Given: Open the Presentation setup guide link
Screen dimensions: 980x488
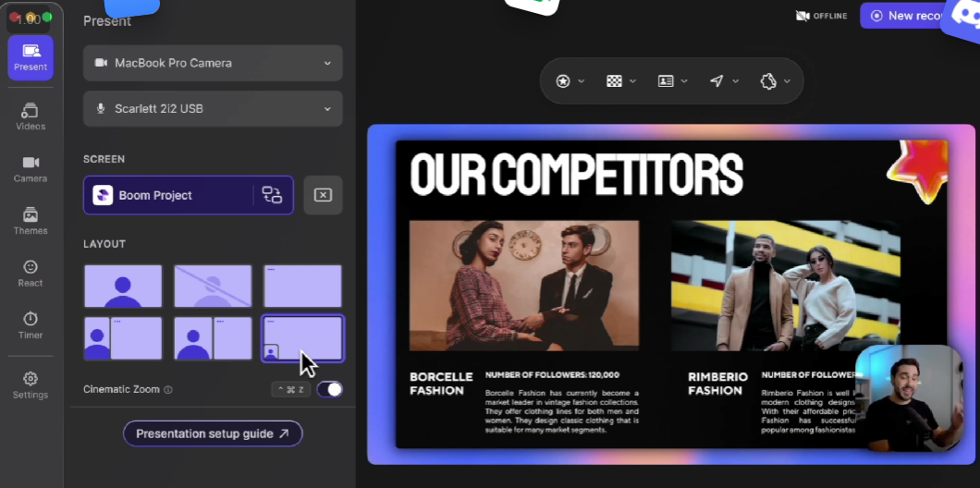Looking at the screenshot, I should coord(213,433).
